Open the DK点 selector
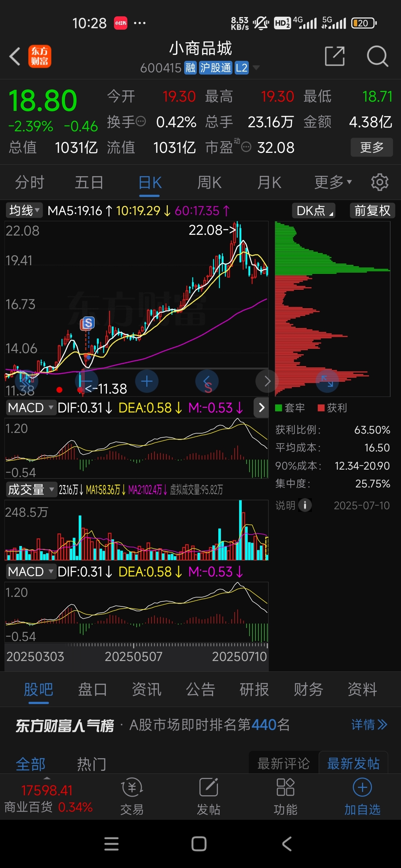401x868 pixels. tap(314, 211)
